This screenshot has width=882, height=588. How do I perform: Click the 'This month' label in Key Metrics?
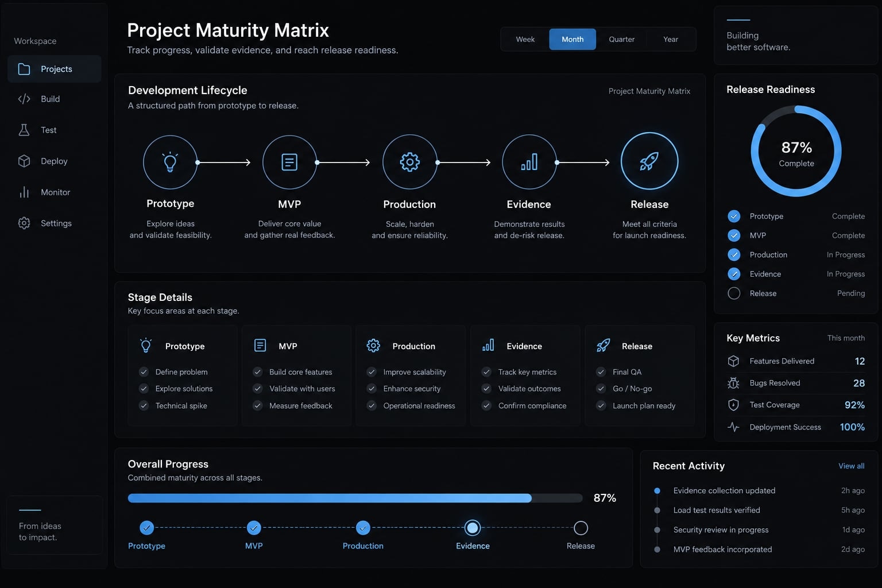tap(846, 338)
